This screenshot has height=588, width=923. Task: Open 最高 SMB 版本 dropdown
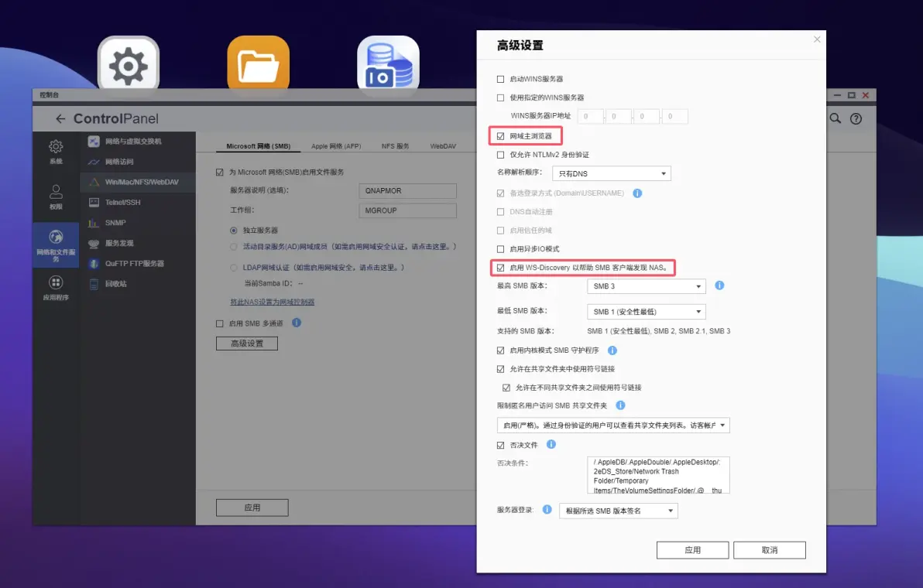click(646, 286)
